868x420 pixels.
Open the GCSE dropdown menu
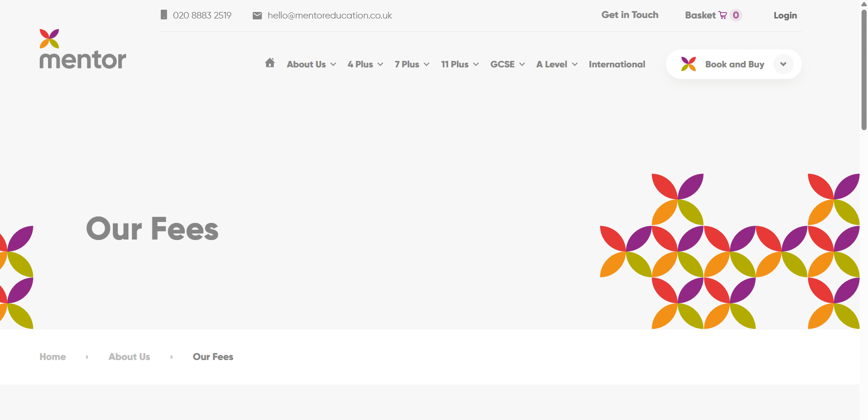click(x=507, y=65)
